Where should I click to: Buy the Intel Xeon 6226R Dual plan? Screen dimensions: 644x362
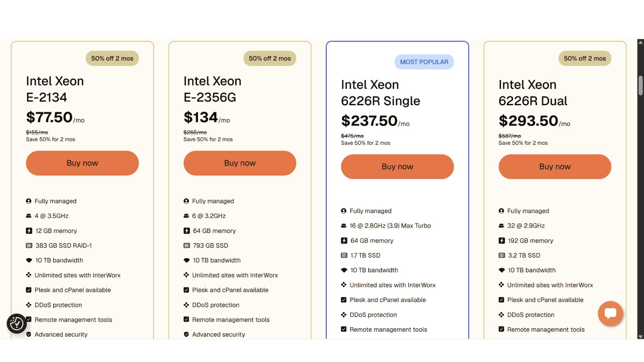[555, 167]
